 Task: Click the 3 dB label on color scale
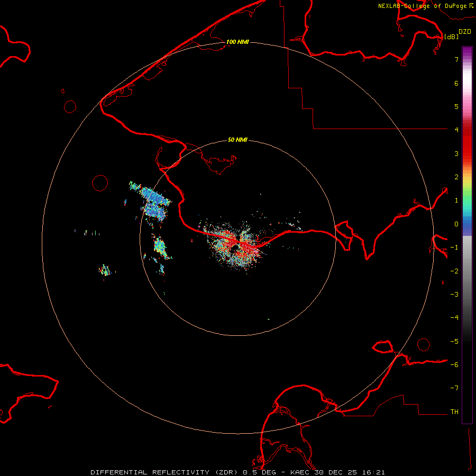tap(456, 153)
